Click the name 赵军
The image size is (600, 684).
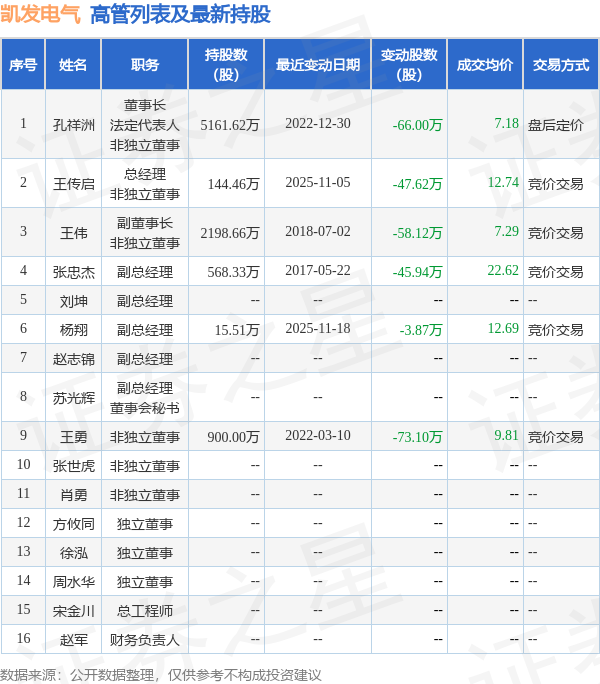pos(73,640)
